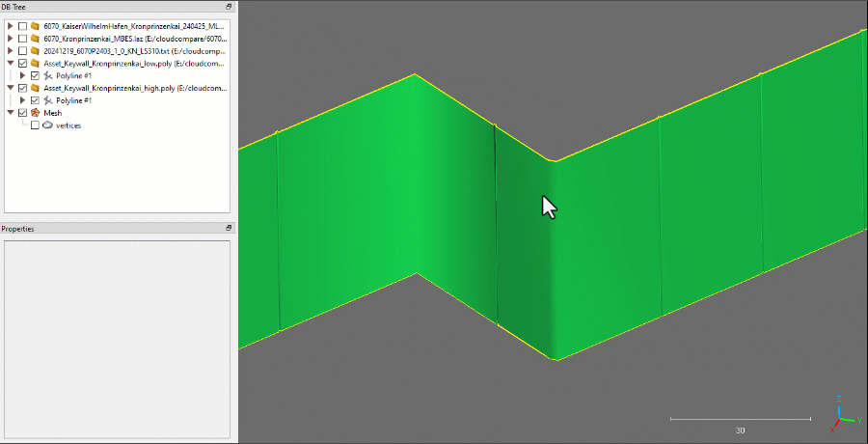Select the 20241219_6070P2403_1_0_KN_LS310.txt label

point(134,51)
